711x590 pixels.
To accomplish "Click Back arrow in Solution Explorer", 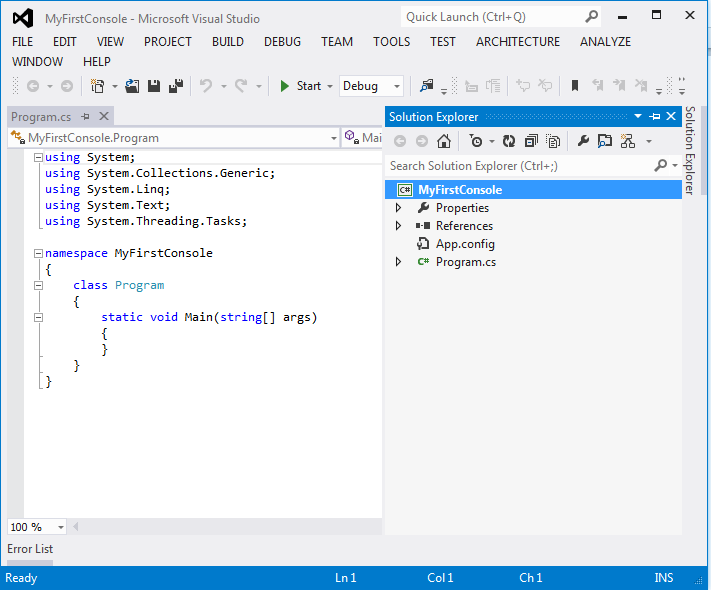I will [400, 141].
